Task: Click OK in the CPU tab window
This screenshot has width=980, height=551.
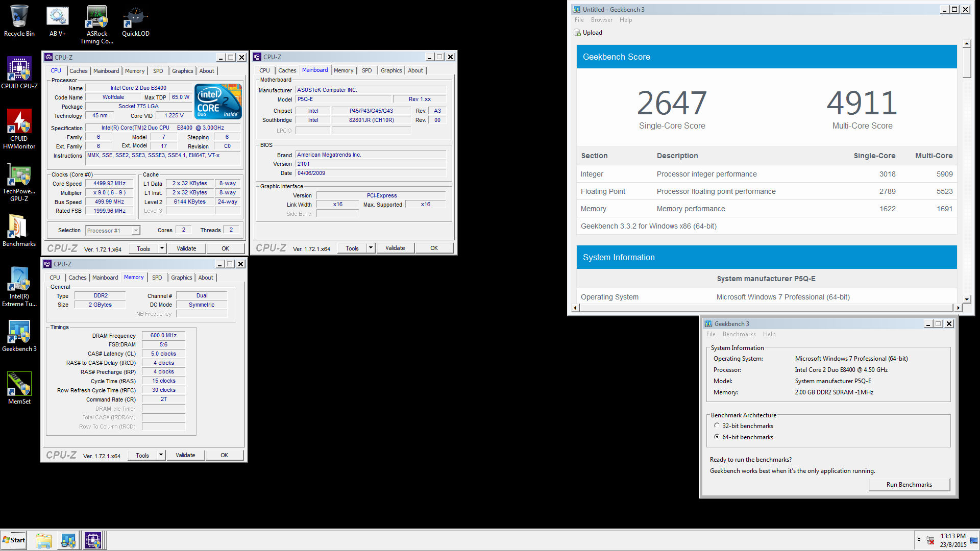Action: (x=225, y=248)
